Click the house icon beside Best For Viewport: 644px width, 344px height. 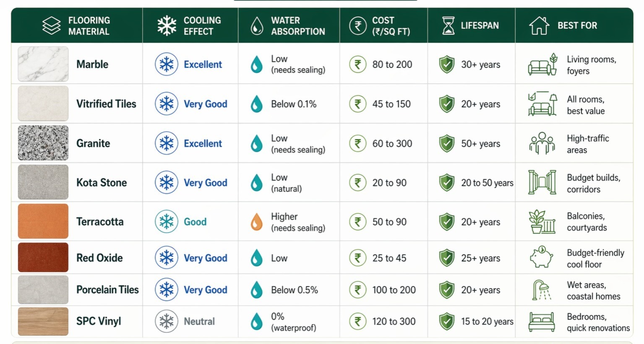pos(539,26)
